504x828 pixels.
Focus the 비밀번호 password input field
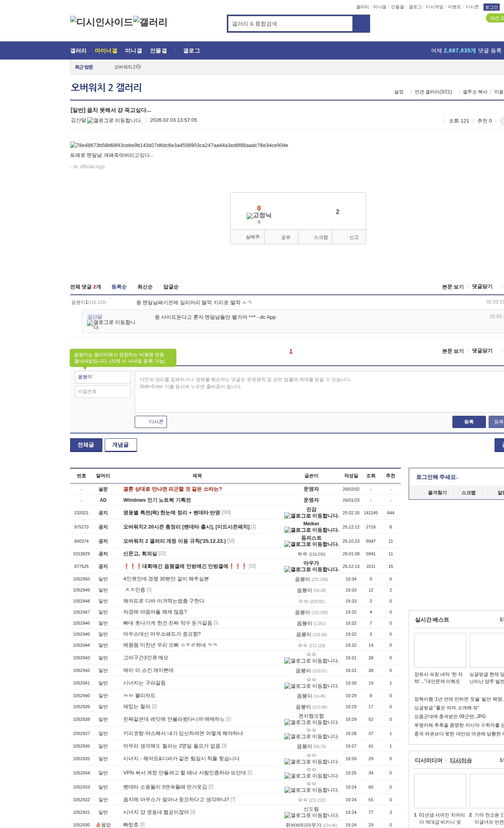pyautogui.click(x=103, y=391)
